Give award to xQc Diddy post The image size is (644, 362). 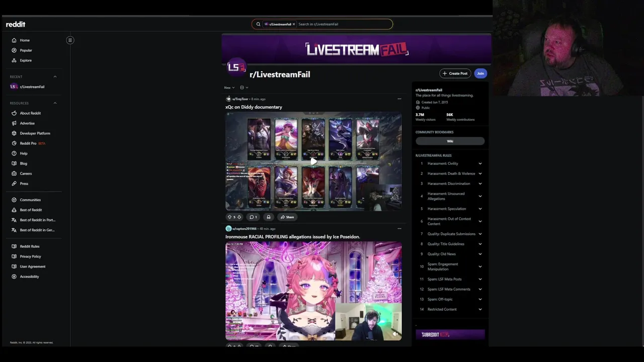click(269, 217)
